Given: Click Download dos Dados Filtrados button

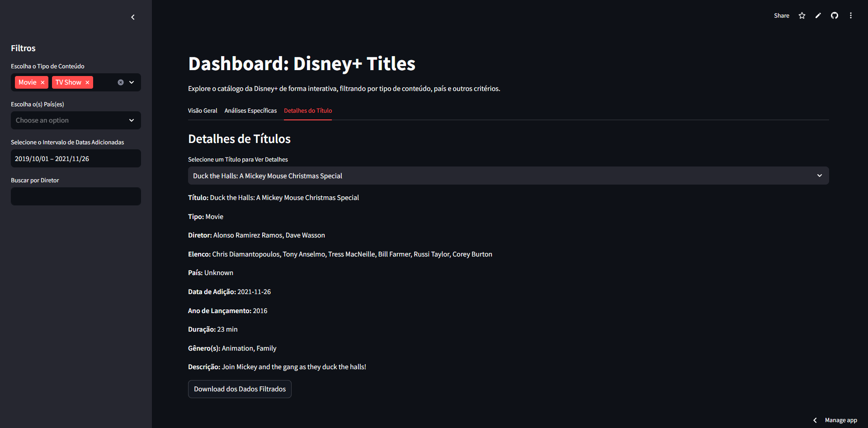Looking at the screenshot, I should [240, 389].
